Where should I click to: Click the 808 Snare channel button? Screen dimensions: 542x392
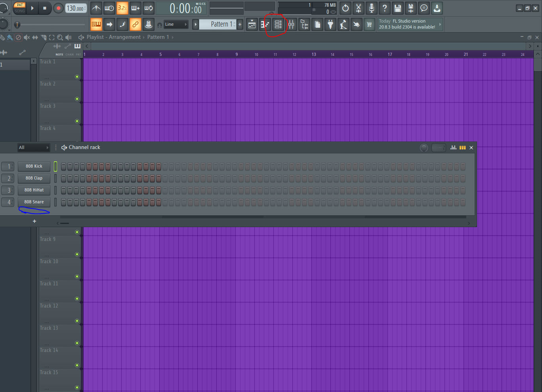pyautogui.click(x=34, y=202)
